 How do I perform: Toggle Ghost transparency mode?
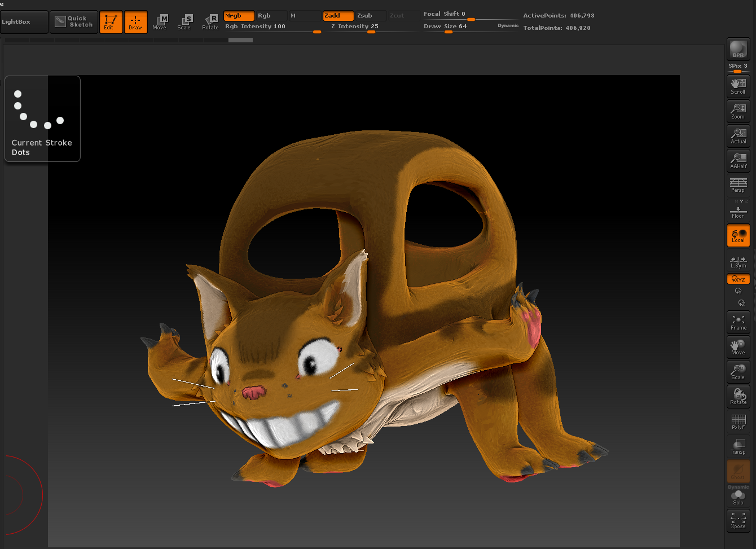pyautogui.click(x=738, y=471)
